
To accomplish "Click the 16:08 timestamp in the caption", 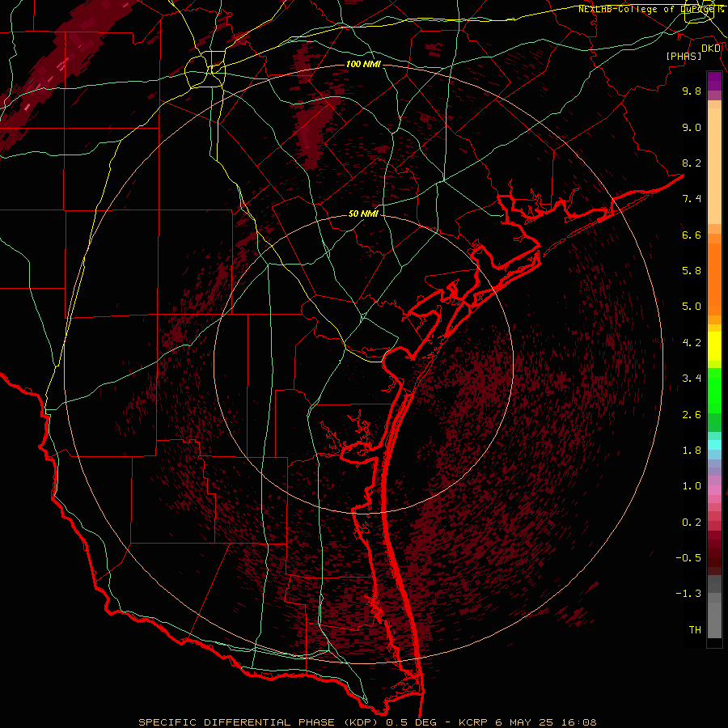I will [x=578, y=722].
